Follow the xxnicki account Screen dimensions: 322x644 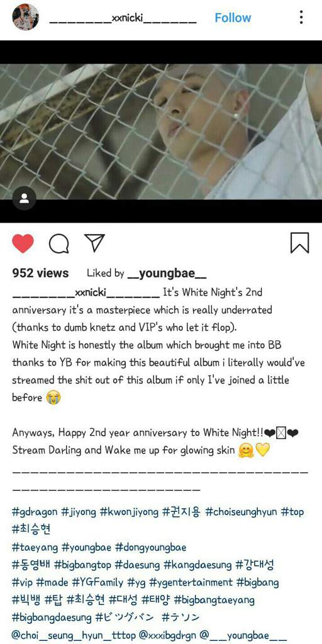coord(233,18)
